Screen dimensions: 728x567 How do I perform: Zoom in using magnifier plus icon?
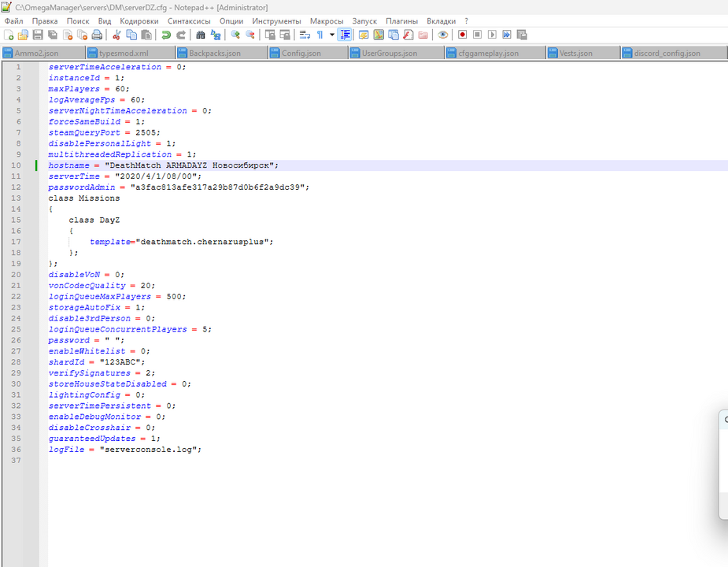[235, 35]
